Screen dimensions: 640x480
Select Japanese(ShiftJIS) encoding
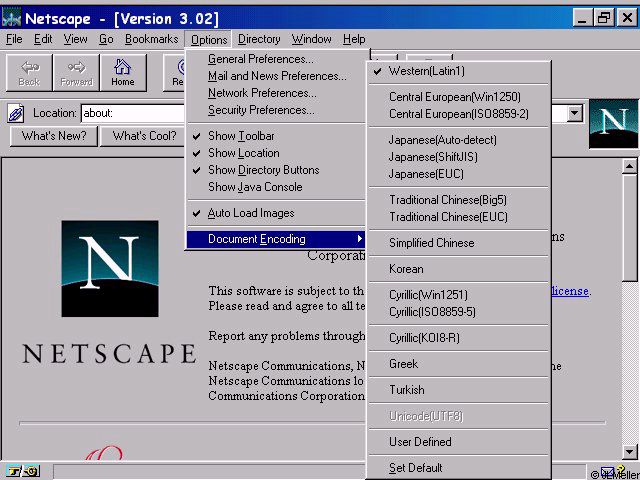[458, 157]
